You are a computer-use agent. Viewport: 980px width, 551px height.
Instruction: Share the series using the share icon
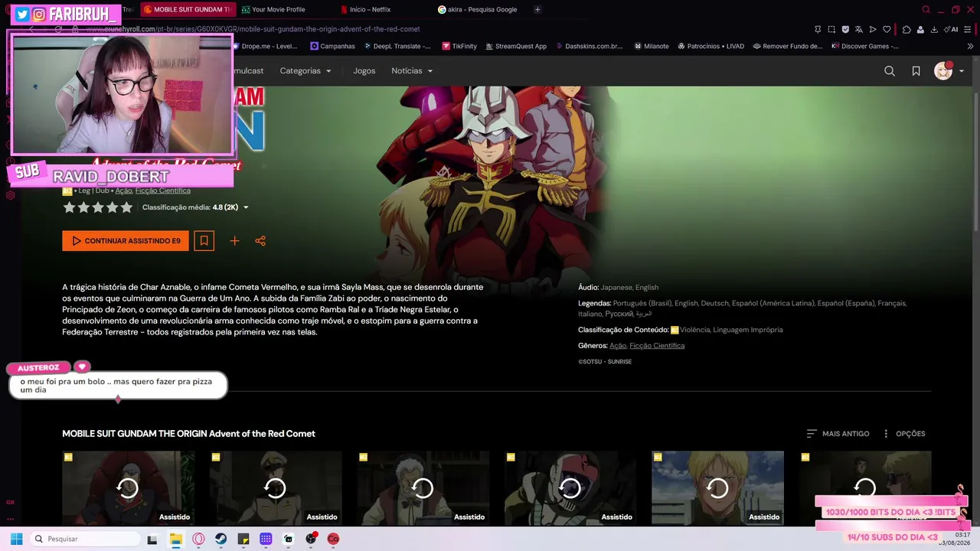[260, 240]
